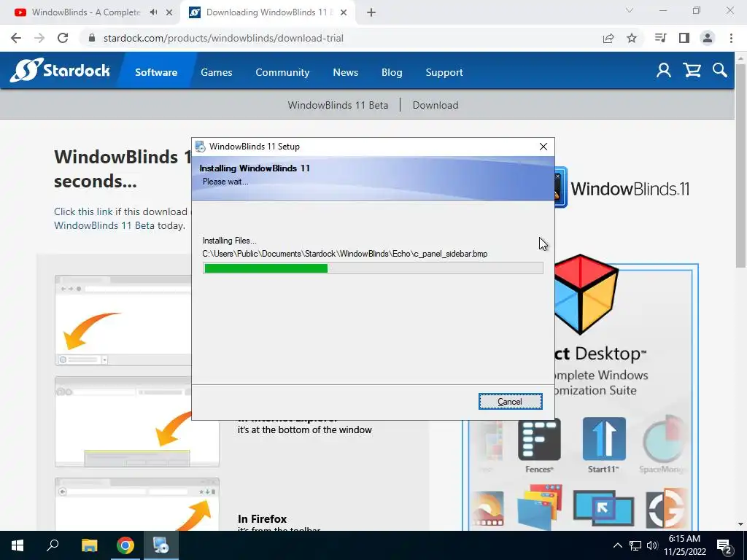Open the News menu item
747x560 pixels.
pyautogui.click(x=345, y=72)
